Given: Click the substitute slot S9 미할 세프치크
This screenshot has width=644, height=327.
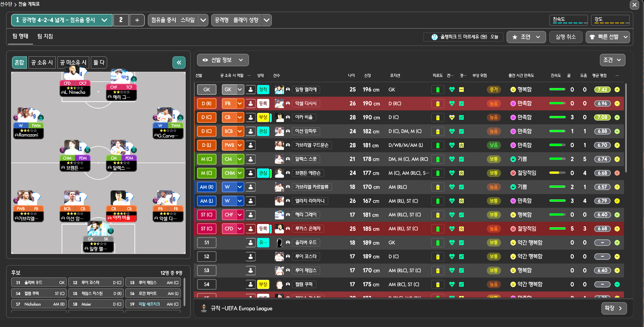Looking at the screenshot, I should pos(153,304).
